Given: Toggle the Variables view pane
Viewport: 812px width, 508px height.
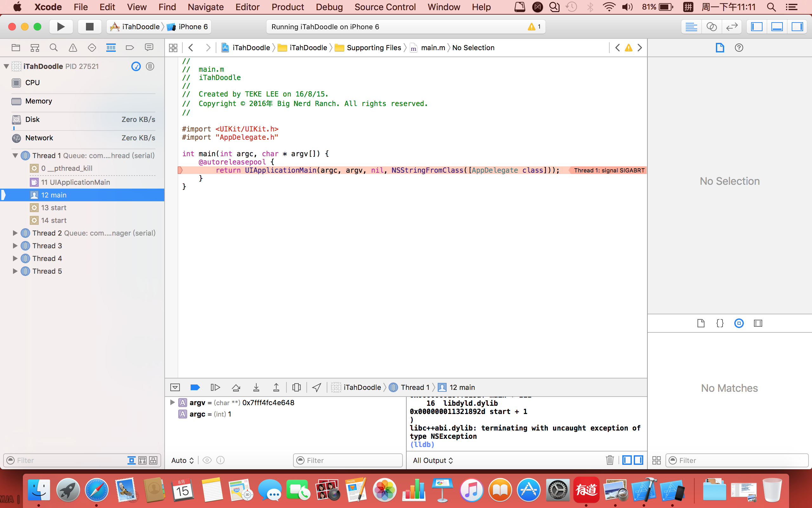Looking at the screenshot, I should [627, 460].
